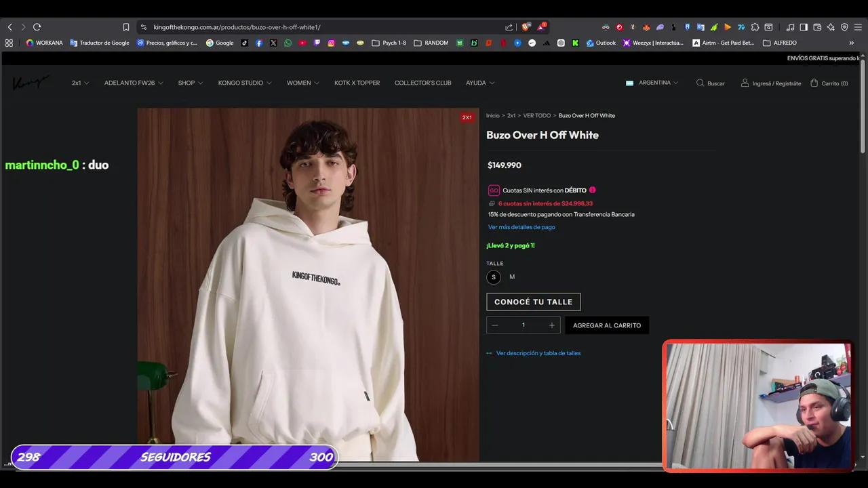The height and width of the screenshot is (488, 868).
Task: Open Brave Shields lion icon
Action: pos(526,27)
